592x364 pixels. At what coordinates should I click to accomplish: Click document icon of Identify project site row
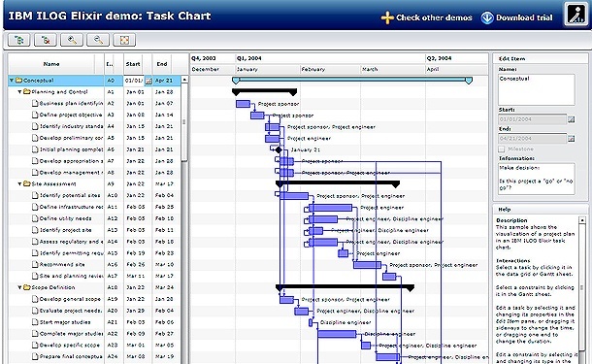pyautogui.click(x=35, y=230)
